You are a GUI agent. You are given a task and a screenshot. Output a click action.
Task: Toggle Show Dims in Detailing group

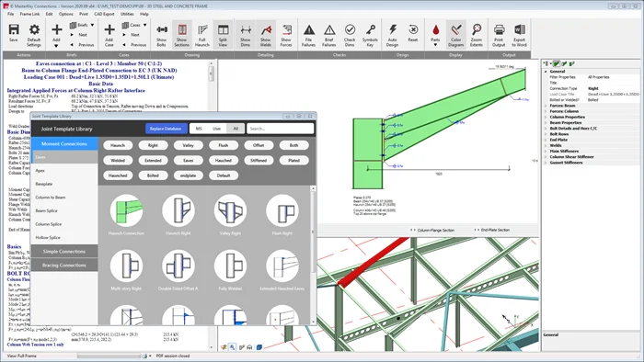pyautogui.click(x=246, y=34)
